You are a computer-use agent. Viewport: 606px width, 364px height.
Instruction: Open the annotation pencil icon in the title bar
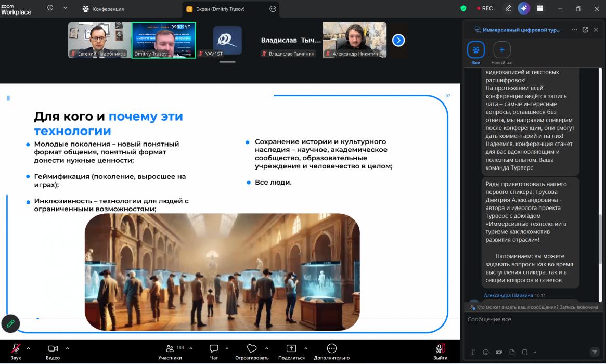pyautogui.click(x=508, y=8)
